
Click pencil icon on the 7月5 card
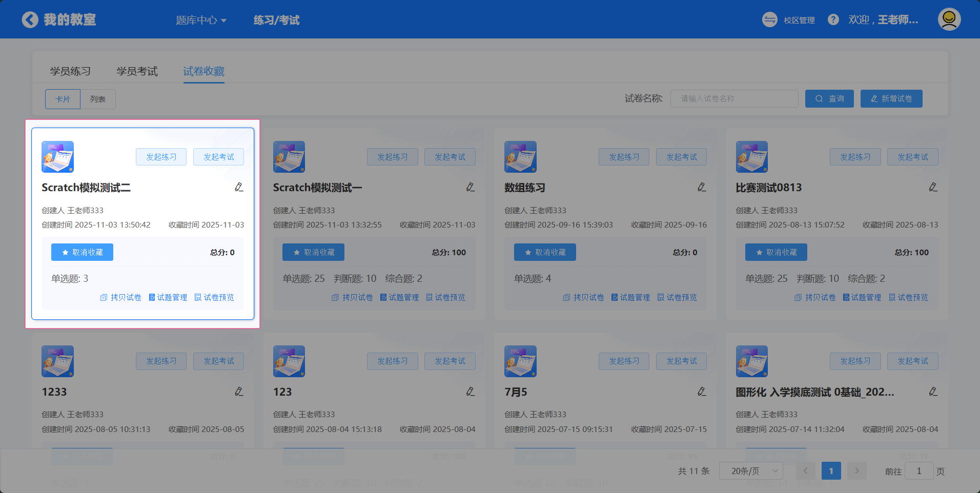click(702, 392)
